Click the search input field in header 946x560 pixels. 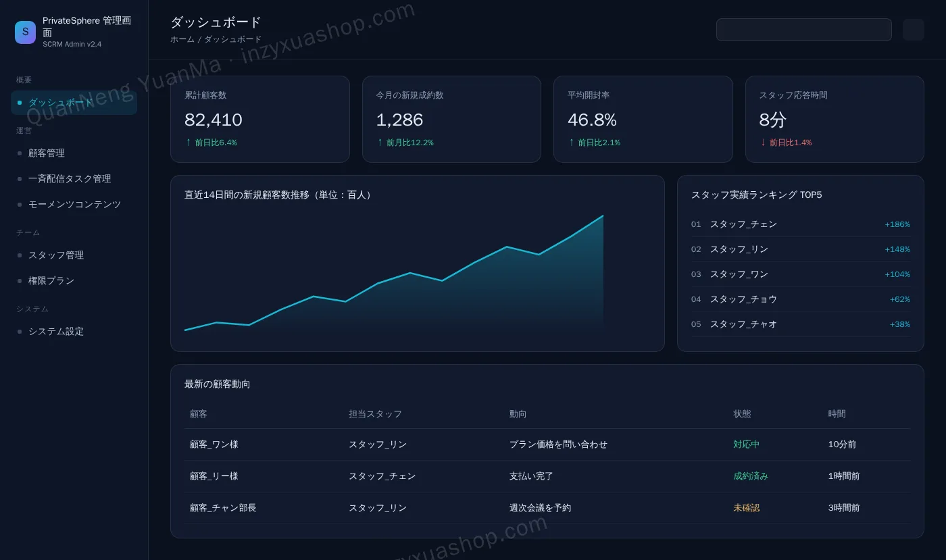804,30
